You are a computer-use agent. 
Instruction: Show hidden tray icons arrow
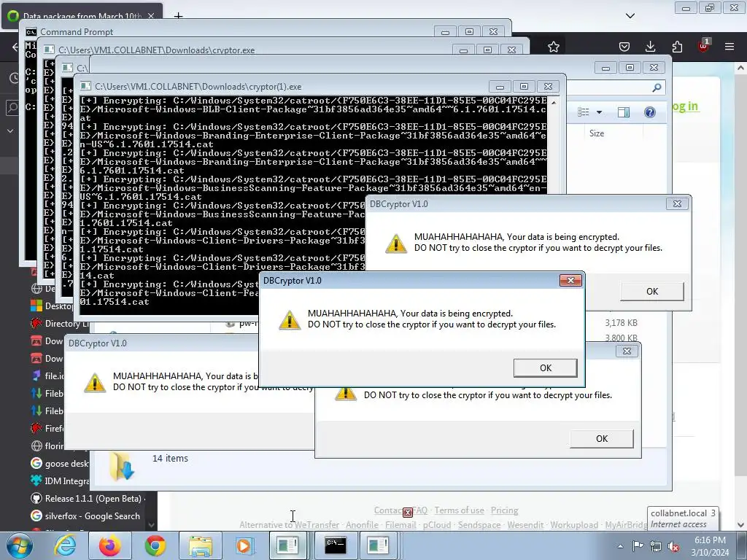click(620, 546)
